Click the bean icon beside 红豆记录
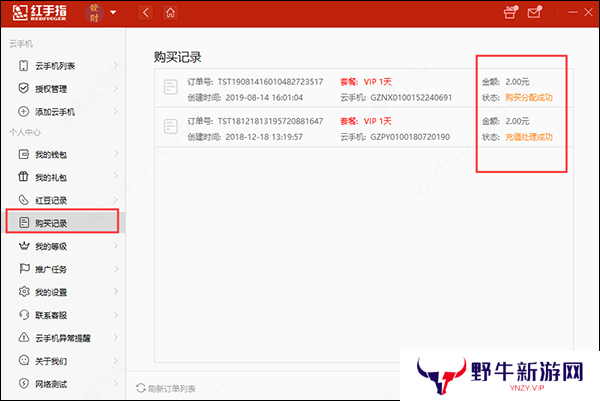Viewport: 600px width, 401px height. coord(23,200)
